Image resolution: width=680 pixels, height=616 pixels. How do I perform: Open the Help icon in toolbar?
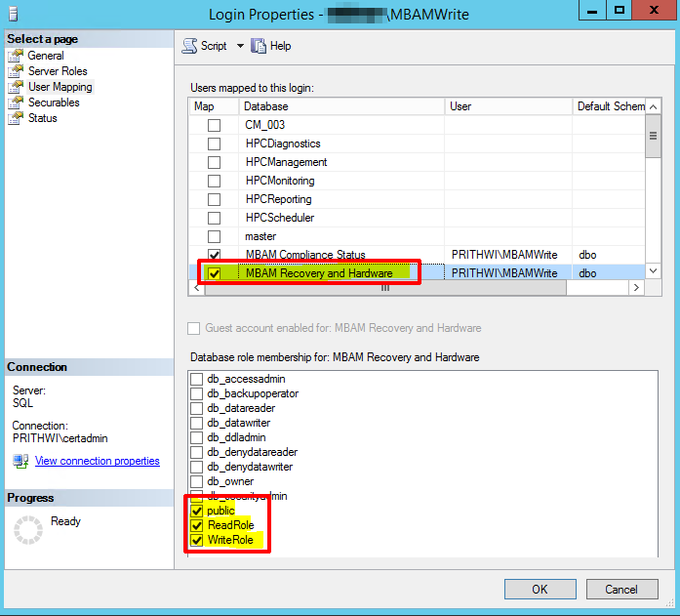pyautogui.click(x=259, y=46)
